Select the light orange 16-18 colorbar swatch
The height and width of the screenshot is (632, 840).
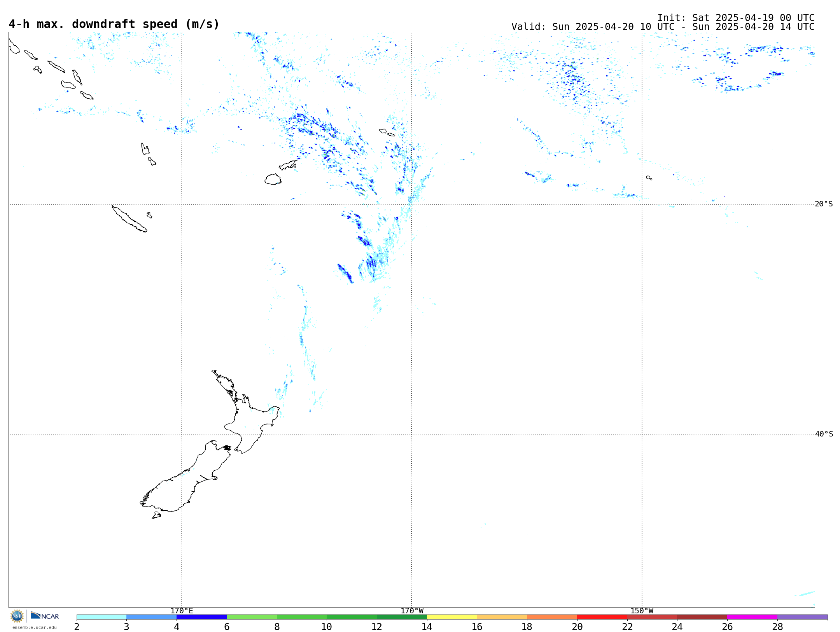click(x=502, y=617)
